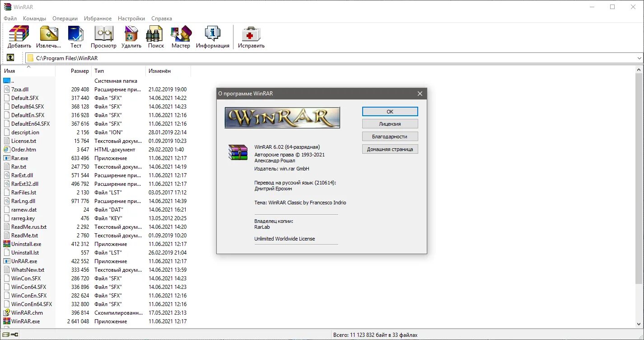Viewport: 644px width, 340px height.
Task: Click the Домашняя страница button
Action: point(390,149)
